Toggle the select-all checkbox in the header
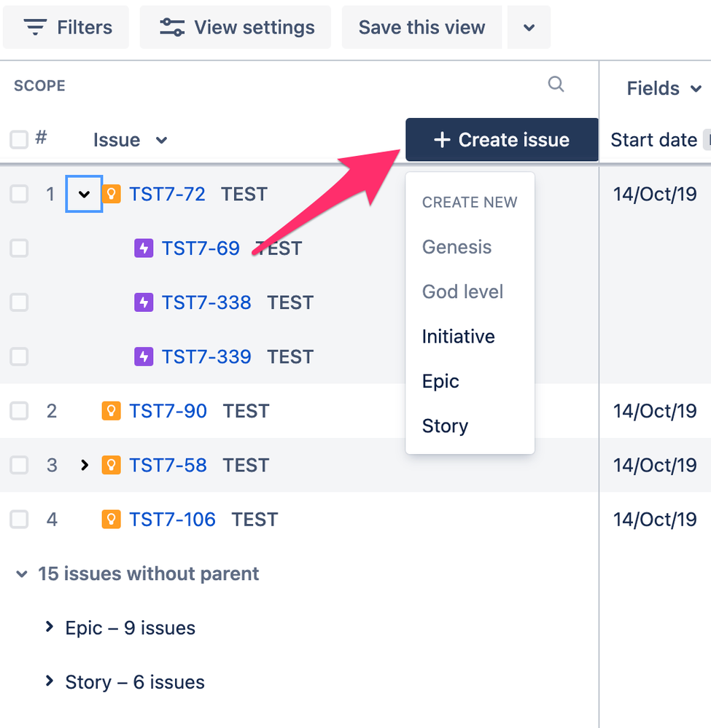This screenshot has width=711, height=728. pyautogui.click(x=18, y=139)
